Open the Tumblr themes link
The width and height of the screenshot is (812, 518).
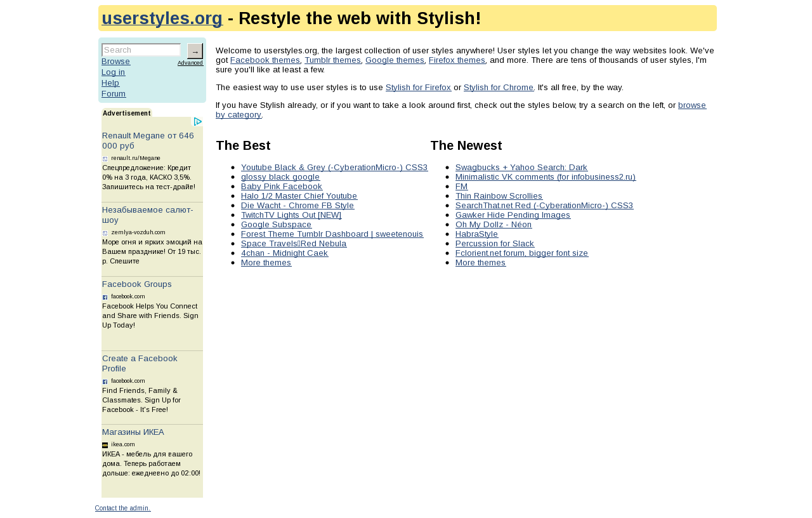pyautogui.click(x=332, y=60)
